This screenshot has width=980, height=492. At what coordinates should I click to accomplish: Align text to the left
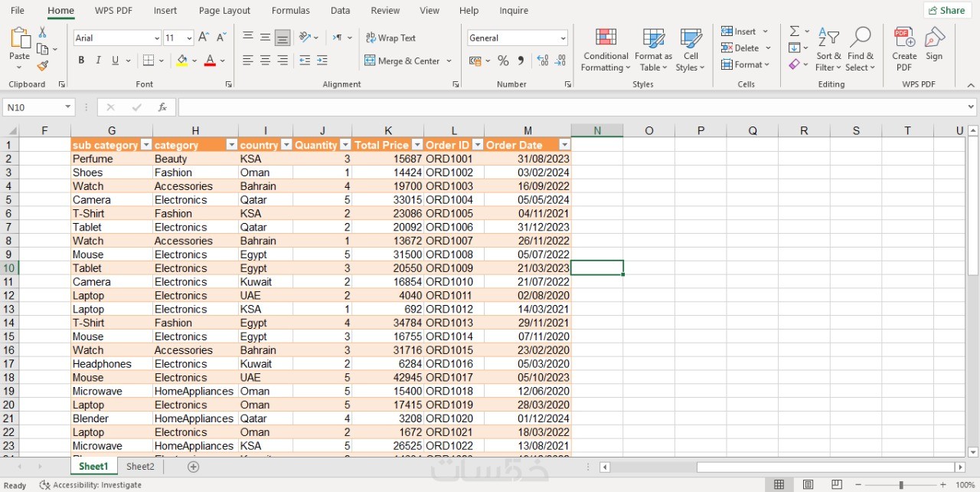248,61
